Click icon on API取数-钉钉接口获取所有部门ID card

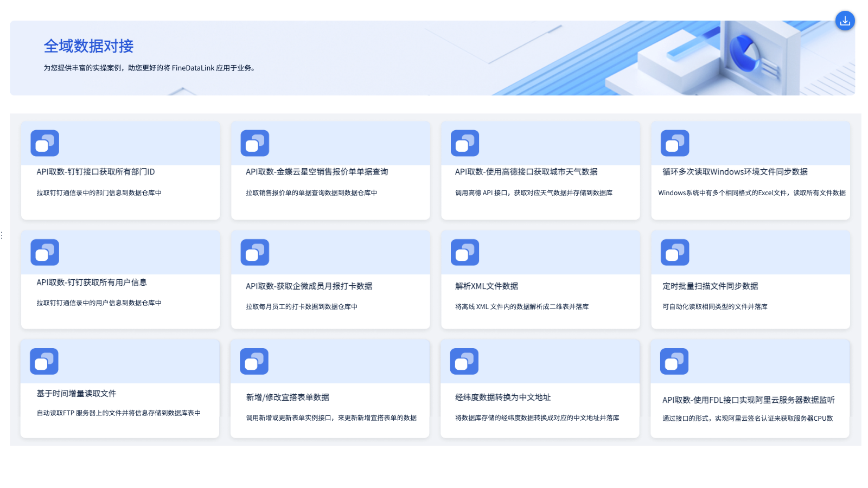point(44,143)
